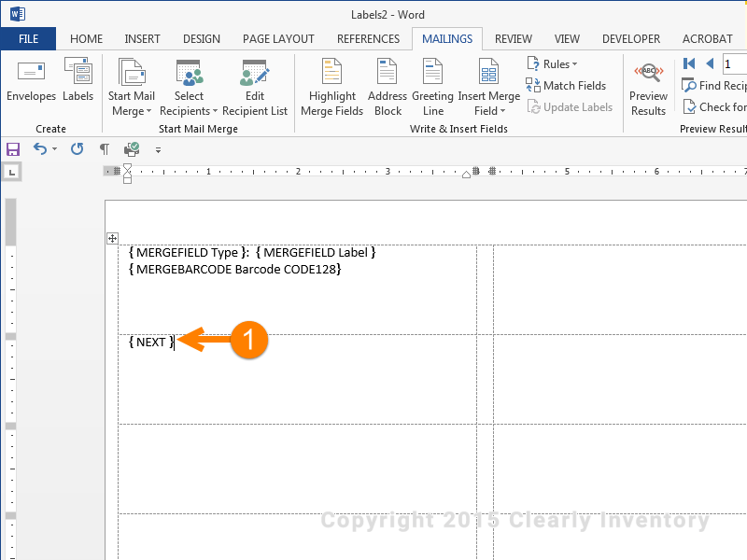Click Preview Results icon
The height and width of the screenshot is (560, 747).
[x=648, y=73]
